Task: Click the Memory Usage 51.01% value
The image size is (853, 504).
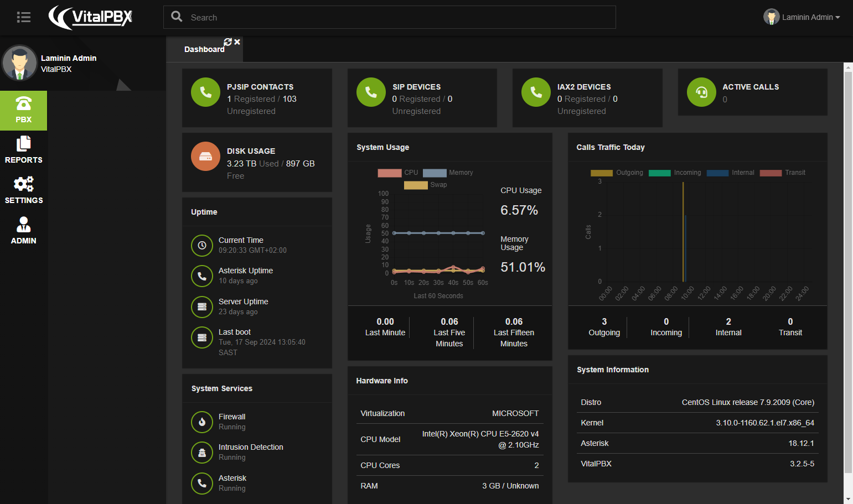Action: (523, 267)
